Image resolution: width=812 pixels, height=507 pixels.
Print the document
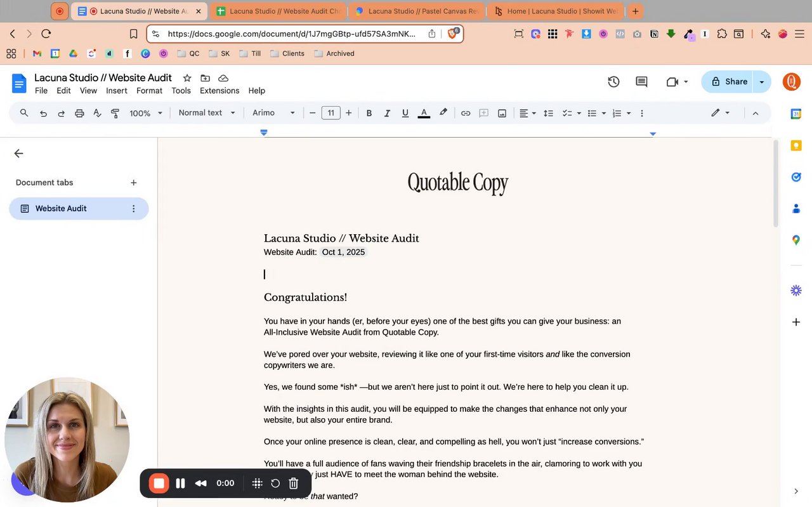[x=79, y=113]
